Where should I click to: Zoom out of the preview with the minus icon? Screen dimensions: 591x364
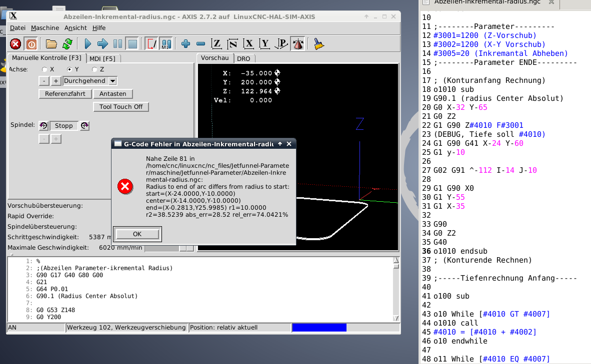coord(201,44)
